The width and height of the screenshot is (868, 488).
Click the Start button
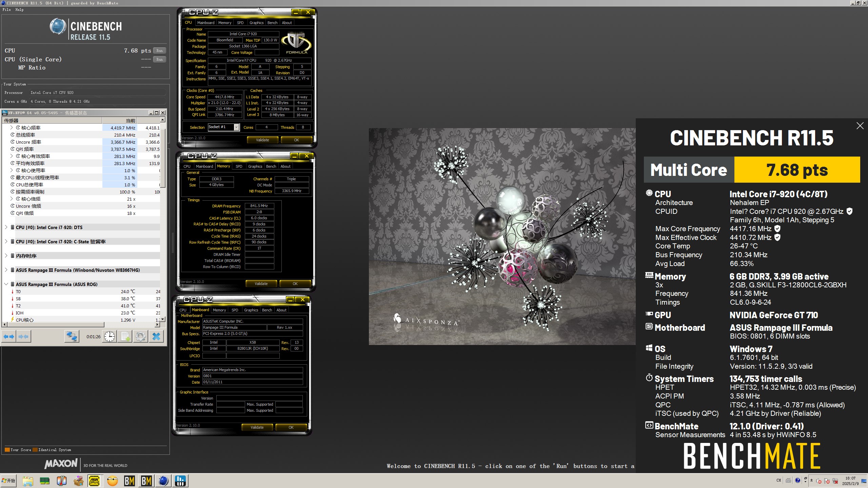[x=8, y=481]
